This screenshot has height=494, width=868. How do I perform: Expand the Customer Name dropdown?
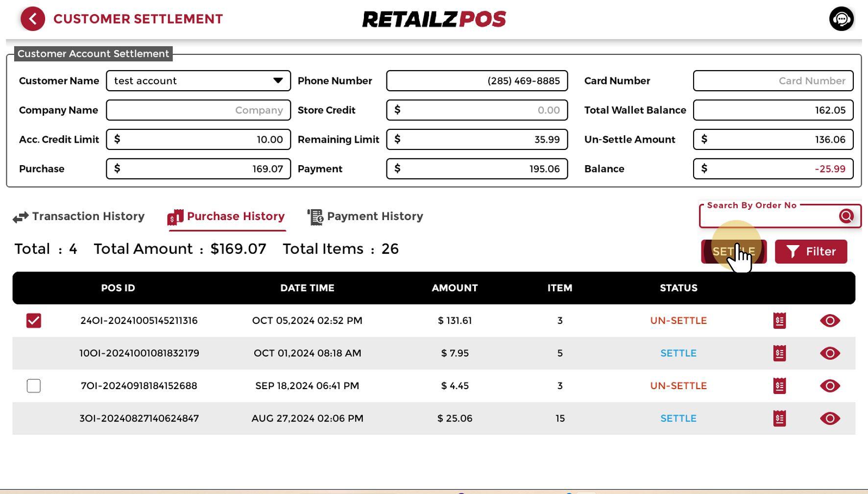278,81
